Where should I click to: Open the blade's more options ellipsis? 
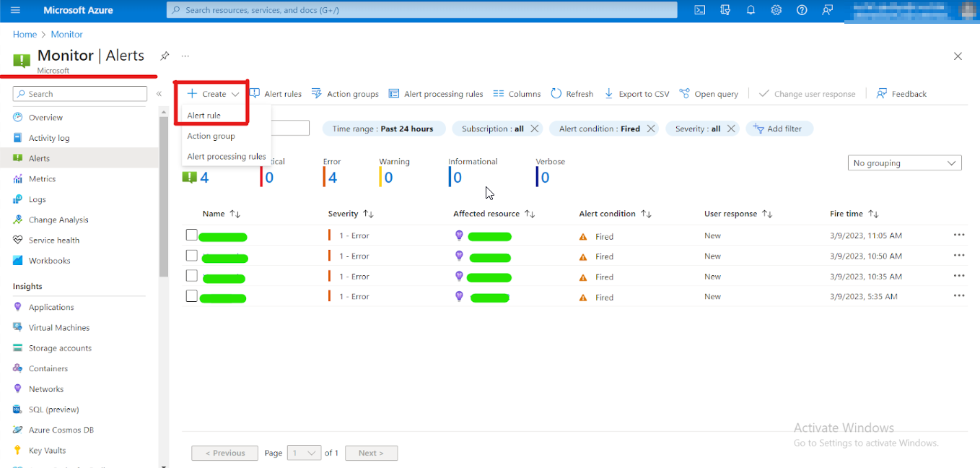tap(185, 56)
